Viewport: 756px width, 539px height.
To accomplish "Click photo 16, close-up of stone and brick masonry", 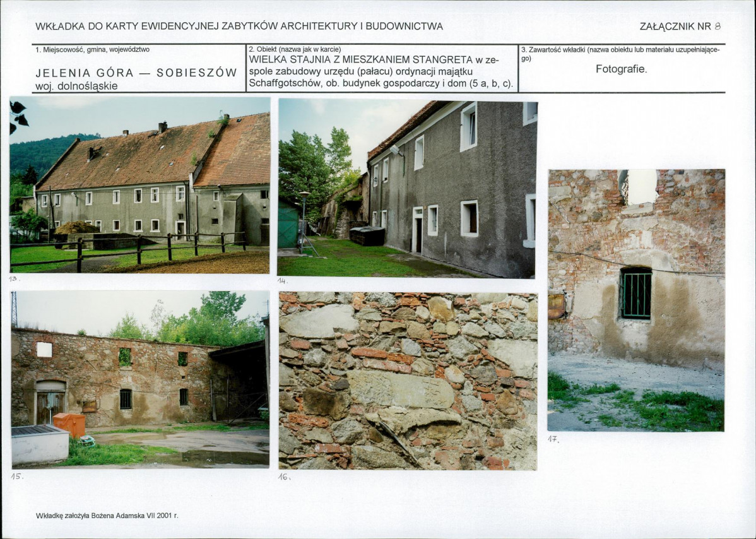I will tap(408, 381).
